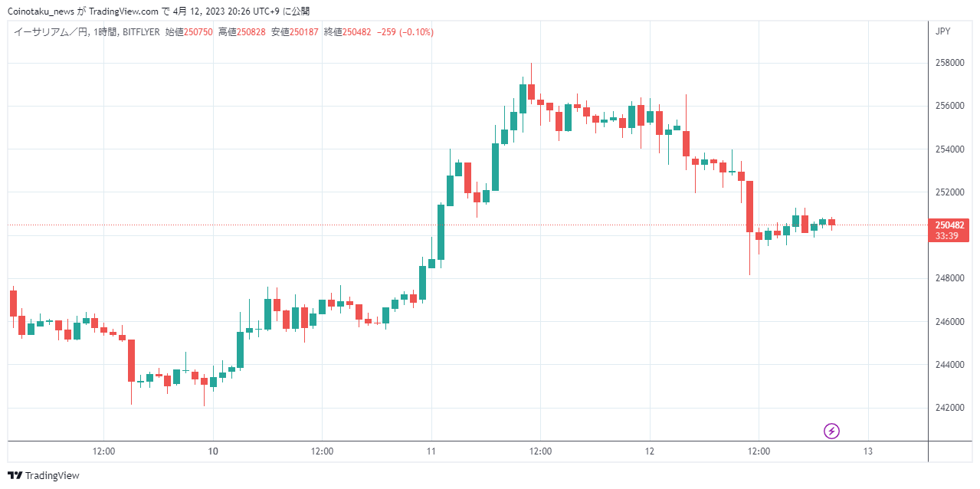Click the 高値 high value 250828
Image resolution: width=980 pixels, height=489 pixels.
coord(251,32)
